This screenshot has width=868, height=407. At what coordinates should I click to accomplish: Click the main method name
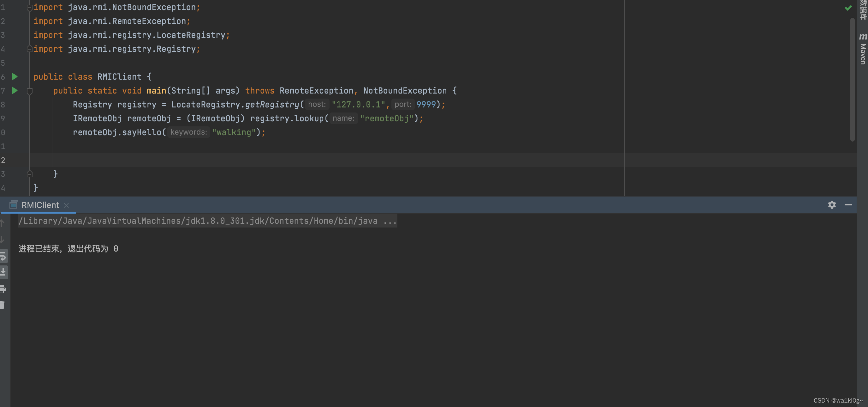[156, 90]
